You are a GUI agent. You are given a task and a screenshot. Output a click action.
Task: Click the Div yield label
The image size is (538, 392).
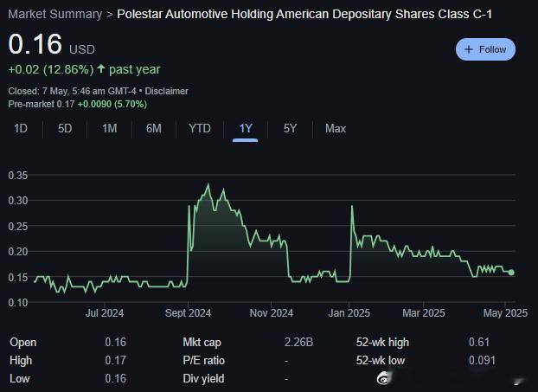click(x=203, y=379)
